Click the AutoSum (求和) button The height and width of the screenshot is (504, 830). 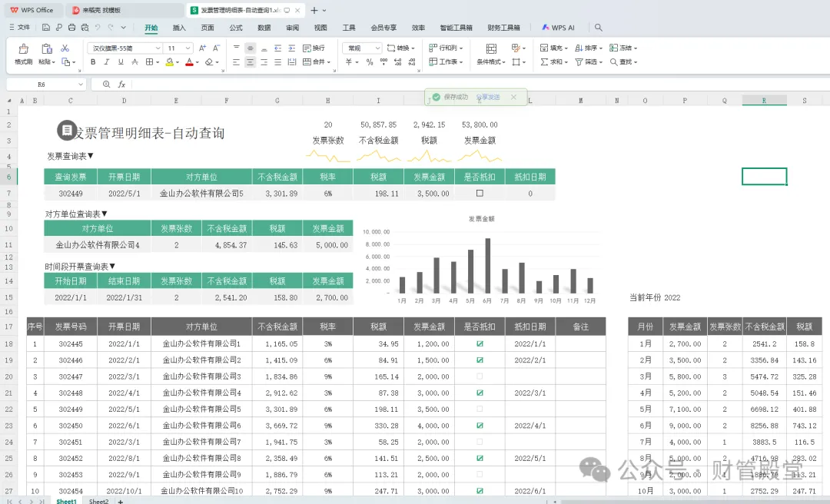[x=553, y=62]
